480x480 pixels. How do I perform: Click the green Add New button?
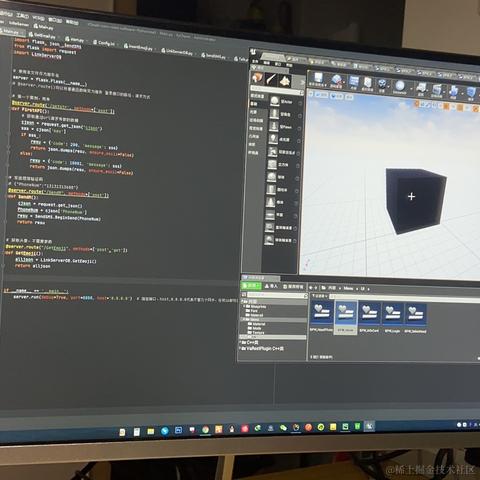tap(251, 286)
